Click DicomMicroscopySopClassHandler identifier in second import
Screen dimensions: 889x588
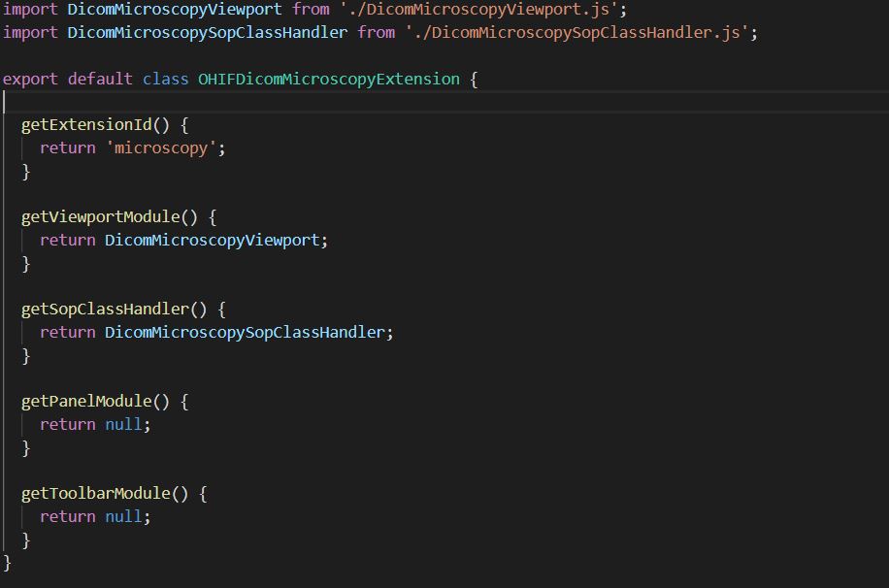[x=207, y=33]
